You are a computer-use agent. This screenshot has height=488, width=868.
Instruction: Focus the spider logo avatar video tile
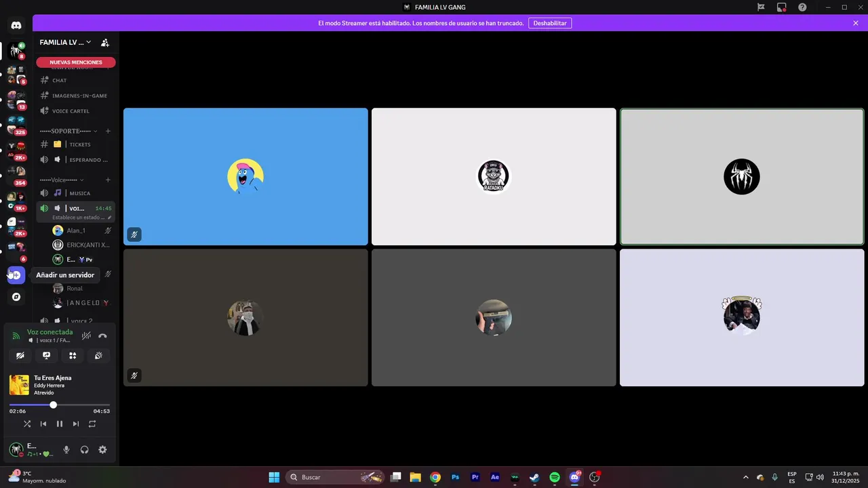(x=742, y=176)
